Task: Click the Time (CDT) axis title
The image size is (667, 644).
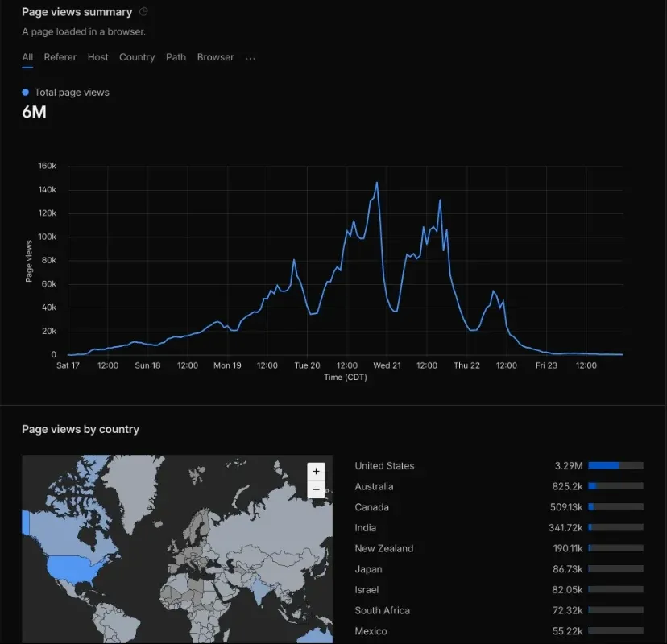Action: point(346,377)
